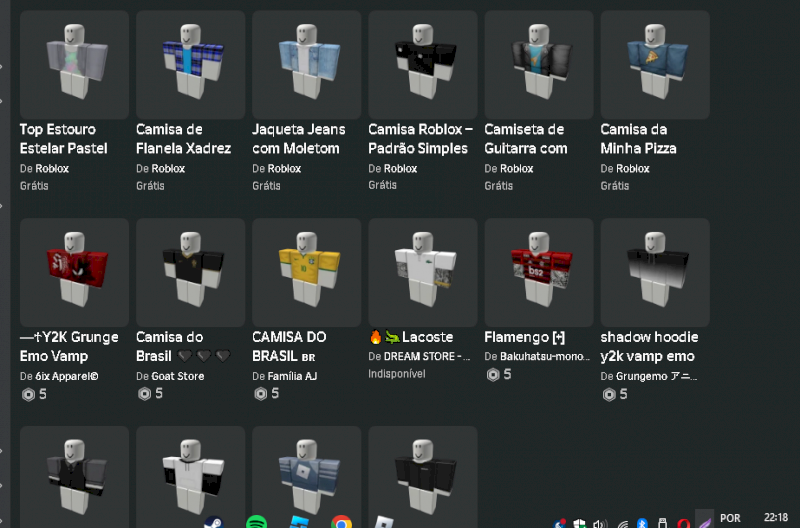This screenshot has width=800, height=528.
Task: Open the volume tray icon
Action: tap(601, 524)
